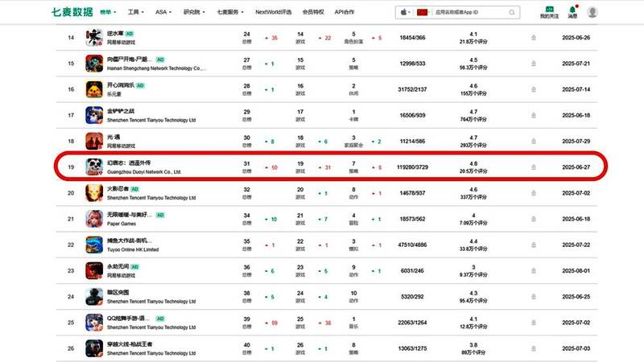Open the NextWorld评选 menu item
This screenshot has width=644, height=362.
pyautogui.click(x=273, y=12)
